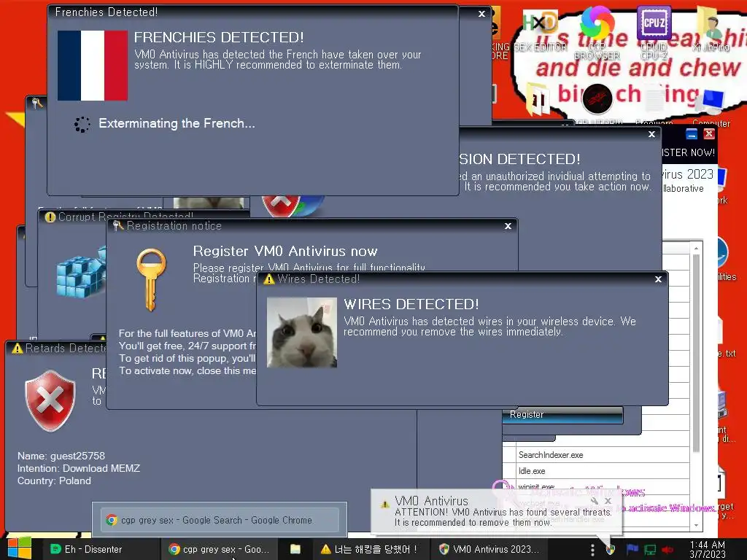The image size is (747, 560).
Task: Open the Windows Start button
Action: [x=20, y=548]
